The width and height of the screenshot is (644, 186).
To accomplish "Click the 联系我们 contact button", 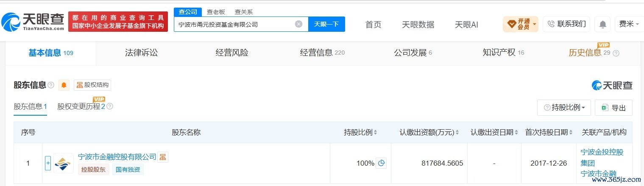I will tap(566, 24).
